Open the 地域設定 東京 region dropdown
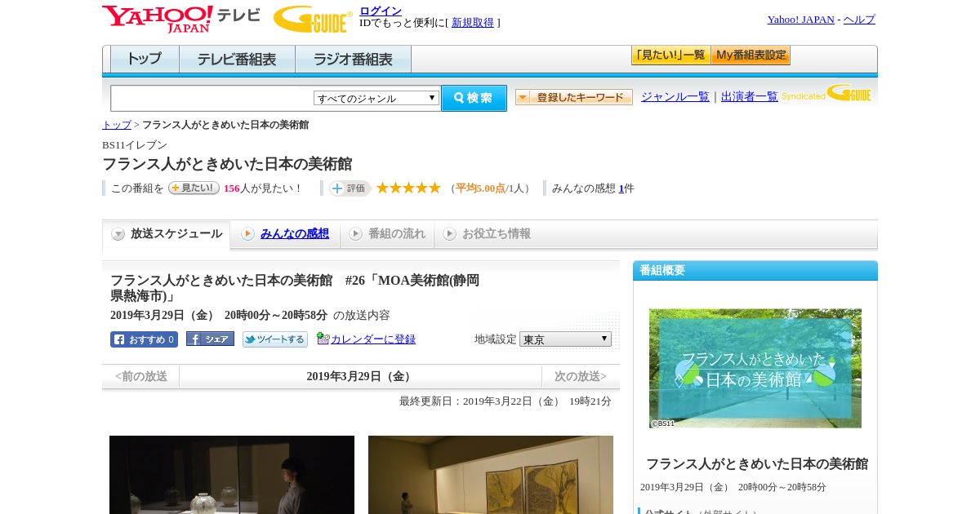 [565, 339]
